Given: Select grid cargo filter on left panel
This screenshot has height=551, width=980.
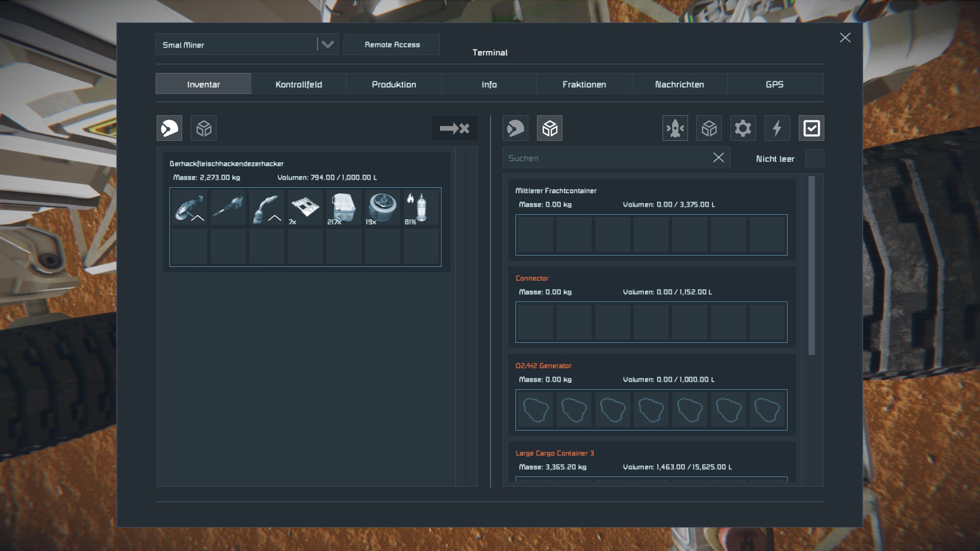Looking at the screenshot, I should click(204, 128).
